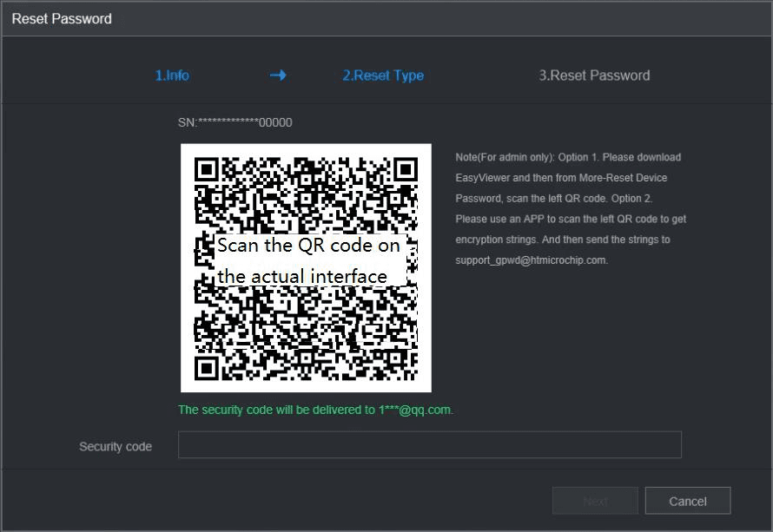The height and width of the screenshot is (532, 773).
Task: Click the greyed-out Next button
Action: point(595,501)
